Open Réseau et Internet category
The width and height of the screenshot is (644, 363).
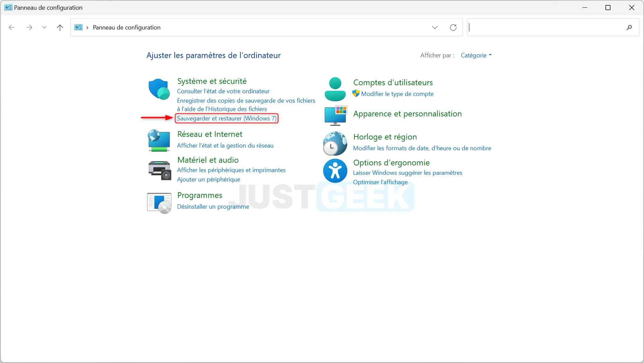click(x=210, y=134)
